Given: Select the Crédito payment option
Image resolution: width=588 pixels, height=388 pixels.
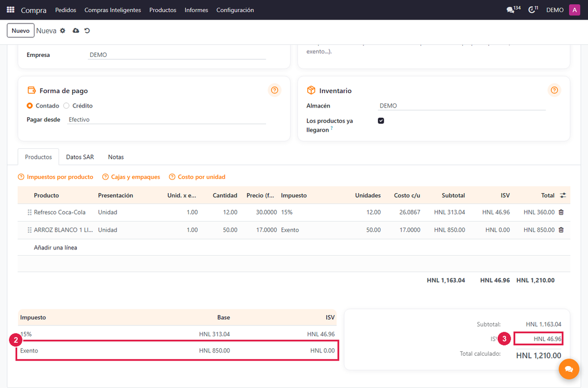Looking at the screenshot, I should click(67, 106).
